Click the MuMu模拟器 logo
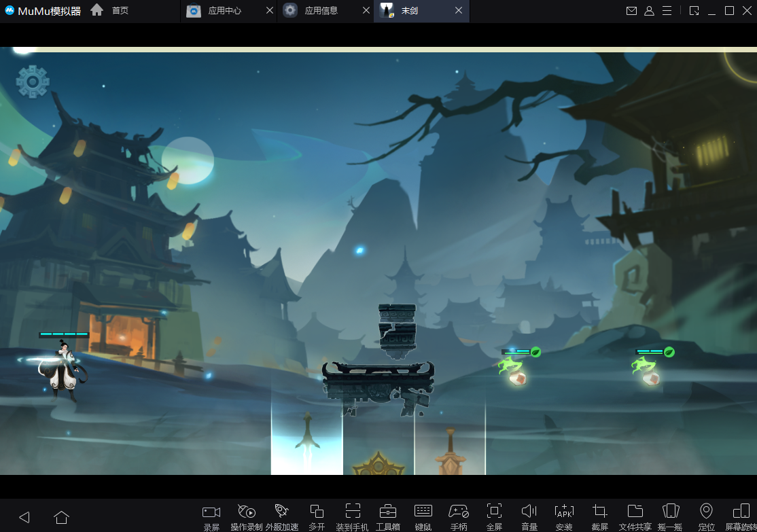 point(43,11)
